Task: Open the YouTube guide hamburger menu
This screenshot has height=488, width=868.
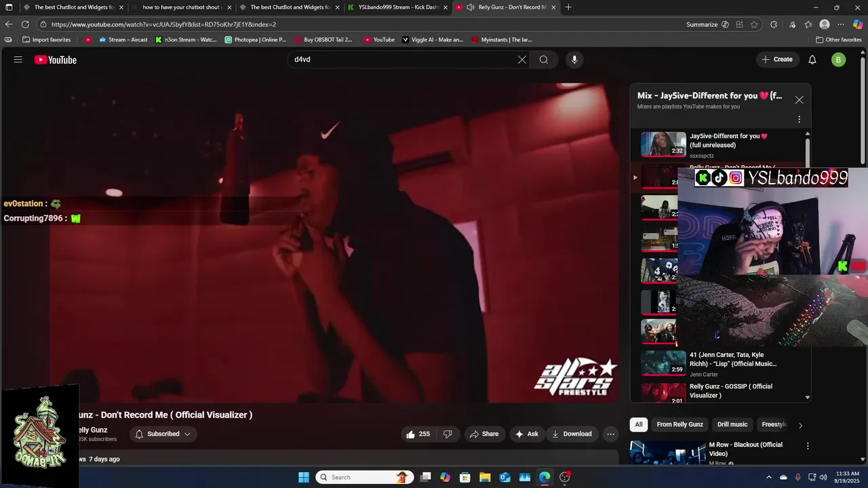Action: (x=18, y=60)
